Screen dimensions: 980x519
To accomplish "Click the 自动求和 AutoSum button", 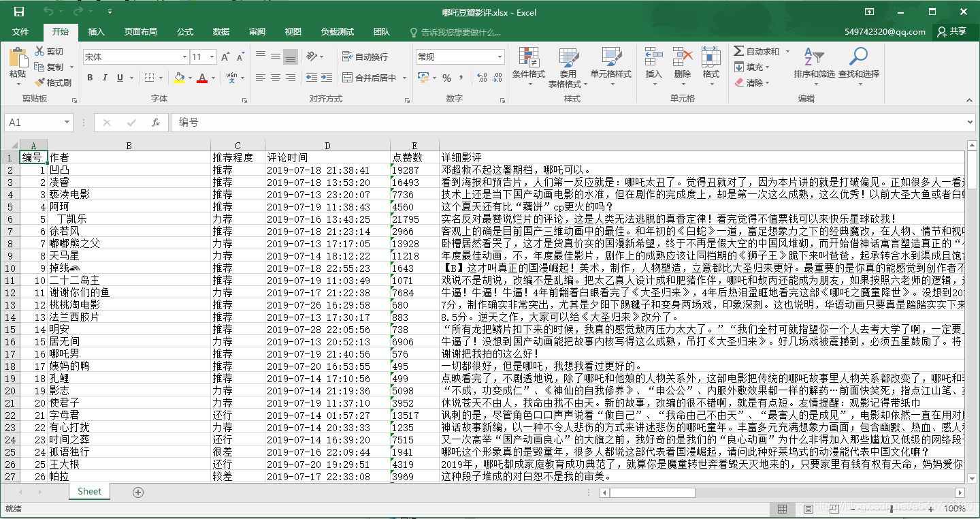I will [756, 52].
